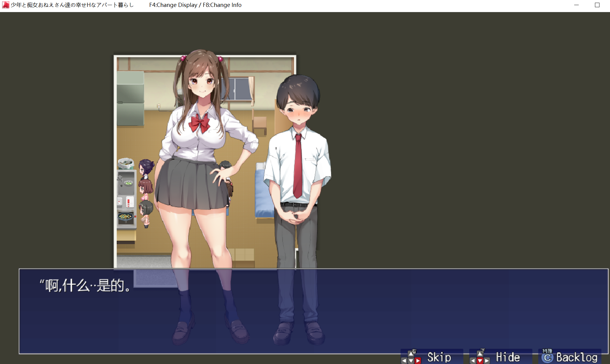The image size is (610, 364).
Task: Click the Skip button
Action: pyautogui.click(x=432, y=356)
